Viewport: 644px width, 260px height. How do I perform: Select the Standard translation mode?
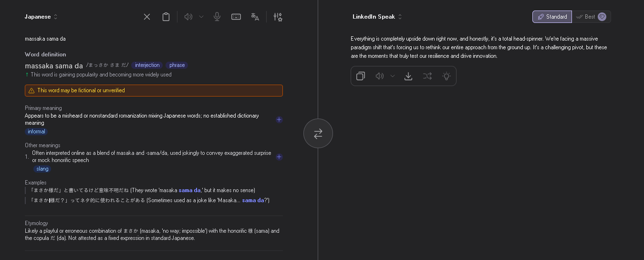552,17
